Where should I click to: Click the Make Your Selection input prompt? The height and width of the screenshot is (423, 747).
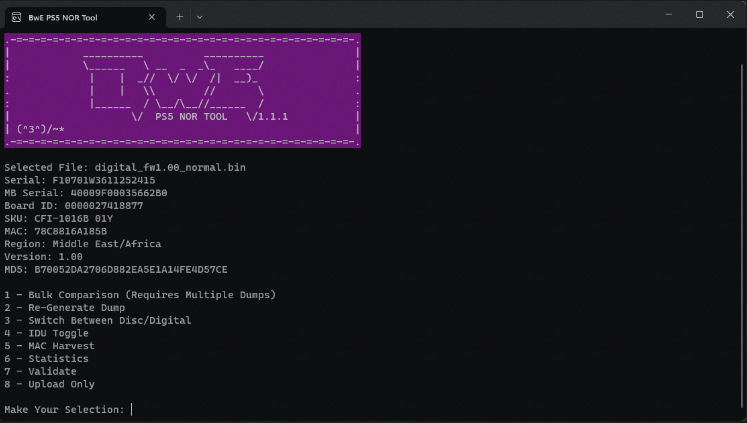tap(68, 410)
